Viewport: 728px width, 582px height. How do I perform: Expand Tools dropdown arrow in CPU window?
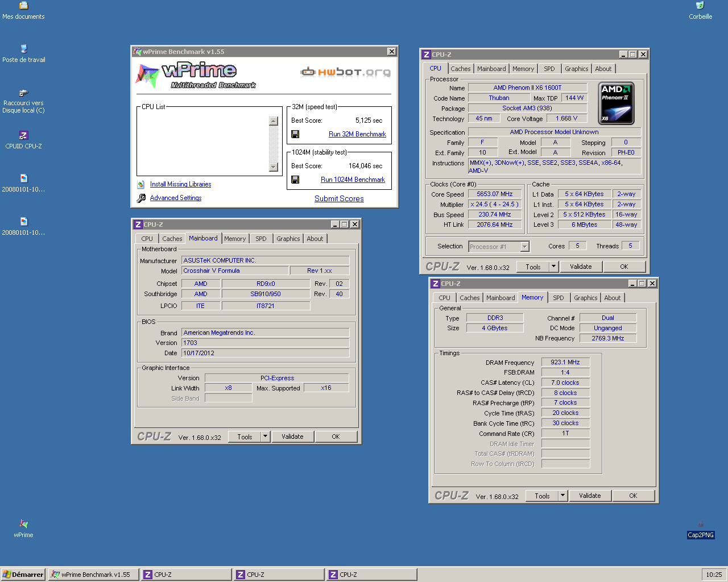pyautogui.click(x=553, y=267)
